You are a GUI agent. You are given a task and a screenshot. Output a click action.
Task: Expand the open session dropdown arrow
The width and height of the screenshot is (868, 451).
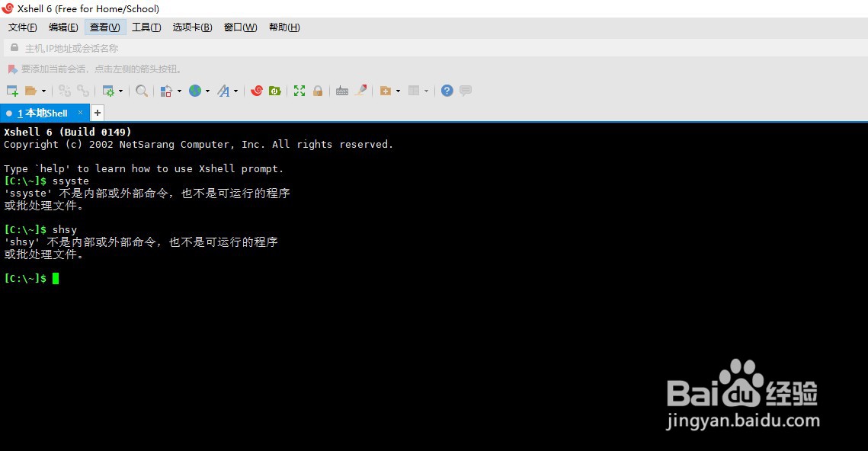pyautogui.click(x=43, y=91)
